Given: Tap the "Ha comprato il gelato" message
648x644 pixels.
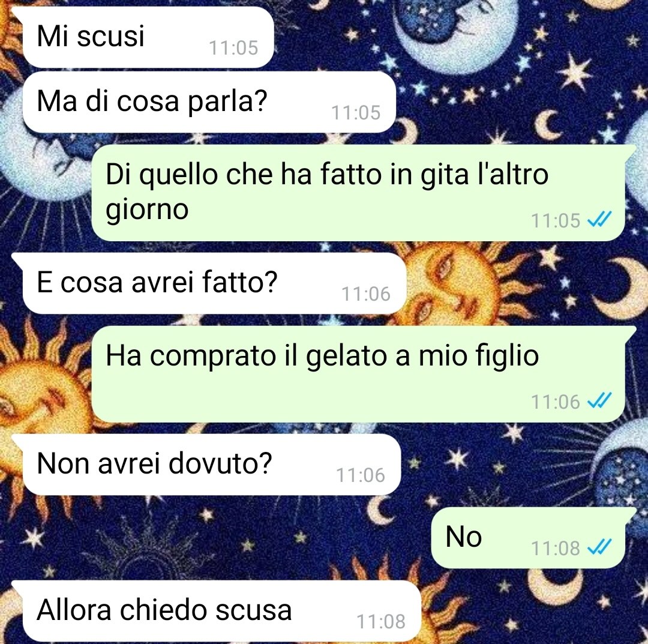Looking at the screenshot, I should point(359,374).
